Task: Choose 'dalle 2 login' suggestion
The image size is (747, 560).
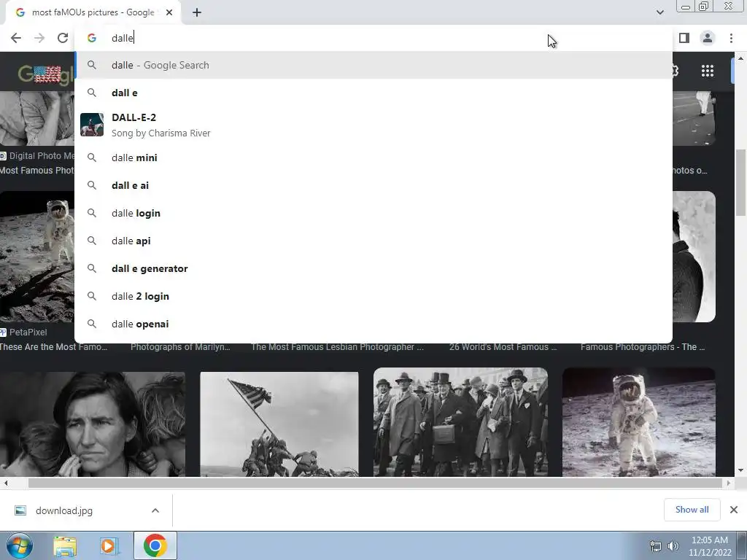Action: click(x=373, y=296)
